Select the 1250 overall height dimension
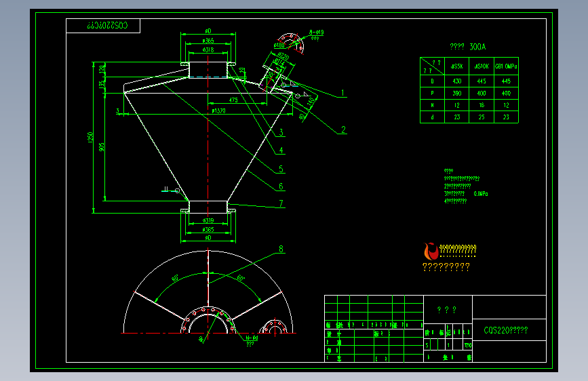 click(x=90, y=137)
